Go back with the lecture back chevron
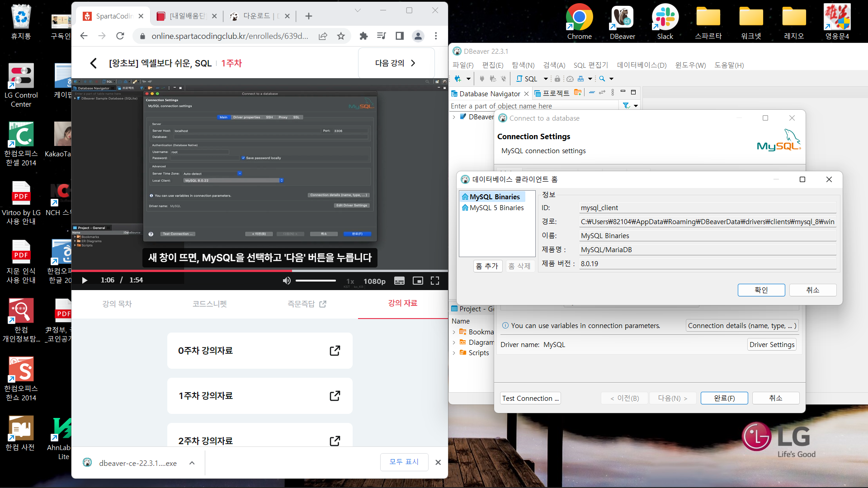This screenshot has width=868, height=488. click(x=93, y=63)
